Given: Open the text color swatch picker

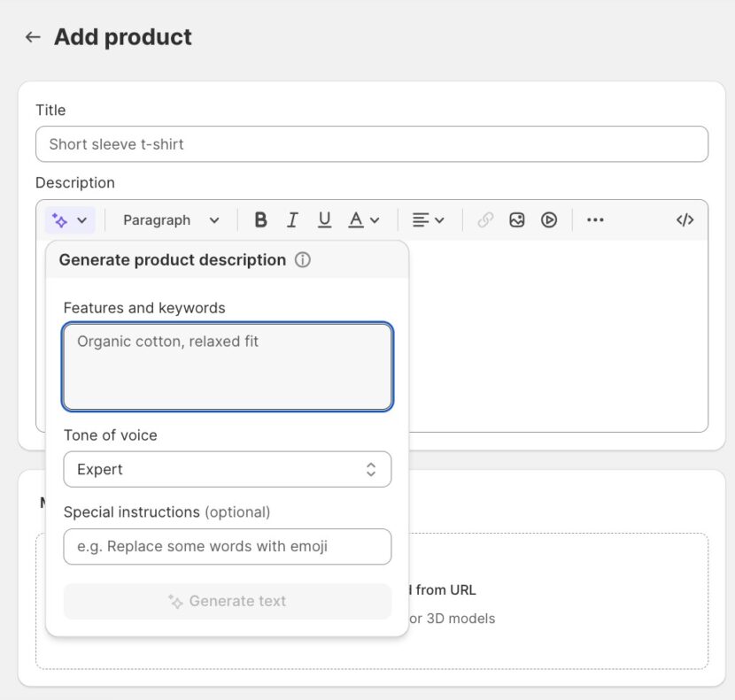Looking at the screenshot, I should (354, 219).
